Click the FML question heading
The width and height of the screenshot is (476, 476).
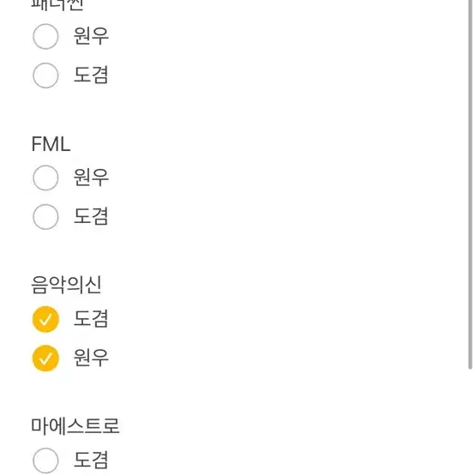point(51,144)
